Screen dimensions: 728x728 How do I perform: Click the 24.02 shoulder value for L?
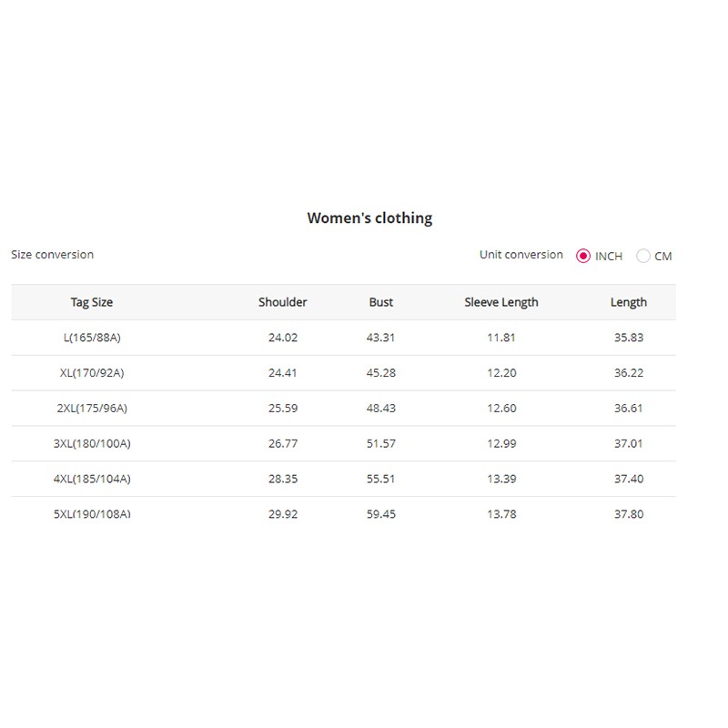pos(283,338)
